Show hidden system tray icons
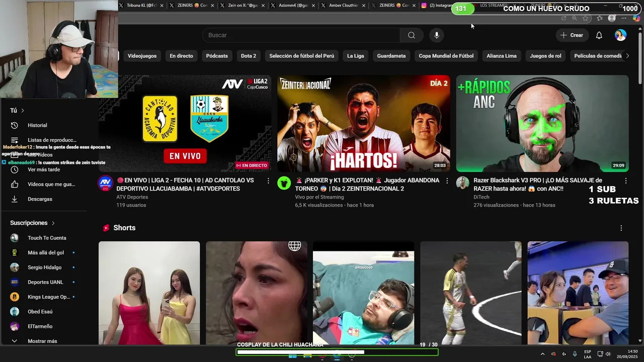 542,354
